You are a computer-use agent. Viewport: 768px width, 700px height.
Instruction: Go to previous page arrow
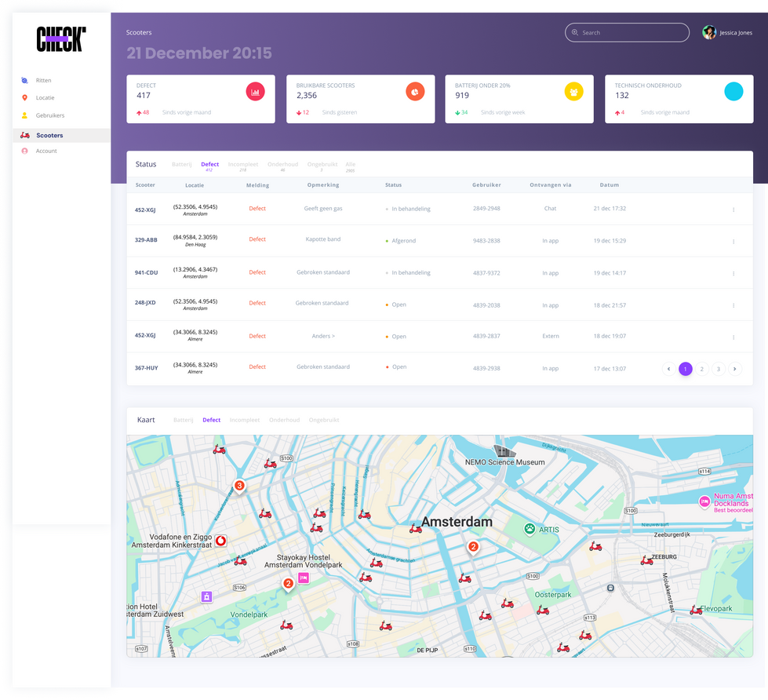(x=668, y=369)
